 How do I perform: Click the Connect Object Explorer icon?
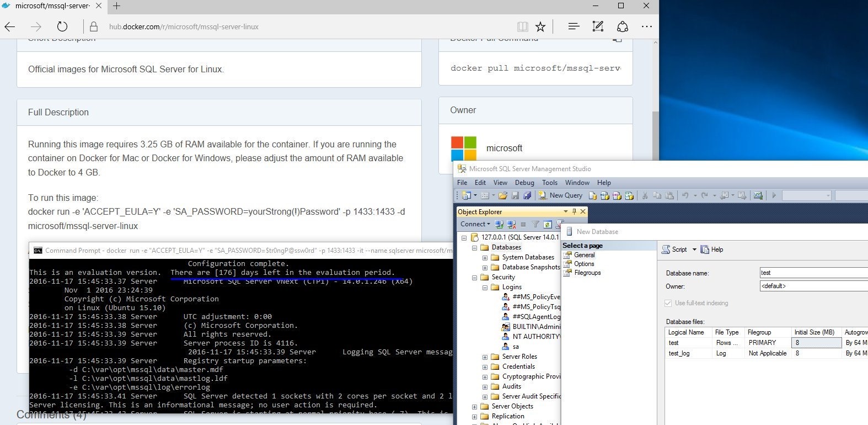coord(499,224)
